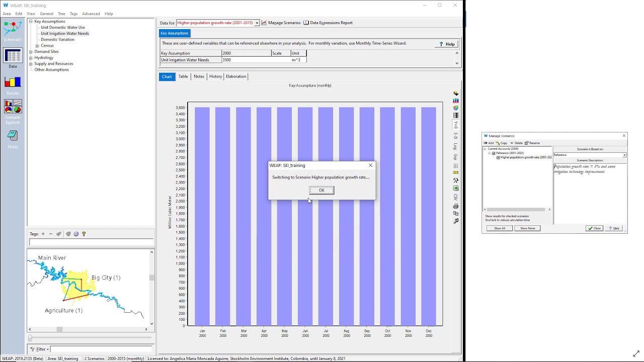Expand the Hydrology tree node

coord(31,58)
